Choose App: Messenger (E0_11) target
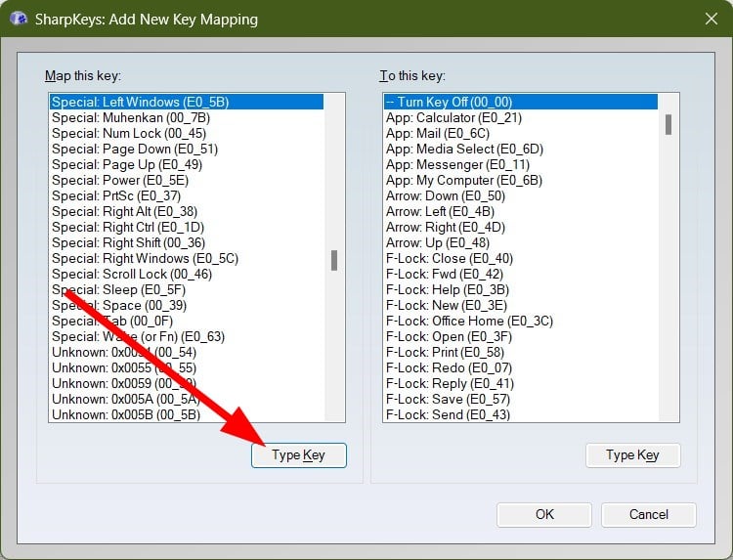The height and width of the screenshot is (560, 733). tap(521, 164)
